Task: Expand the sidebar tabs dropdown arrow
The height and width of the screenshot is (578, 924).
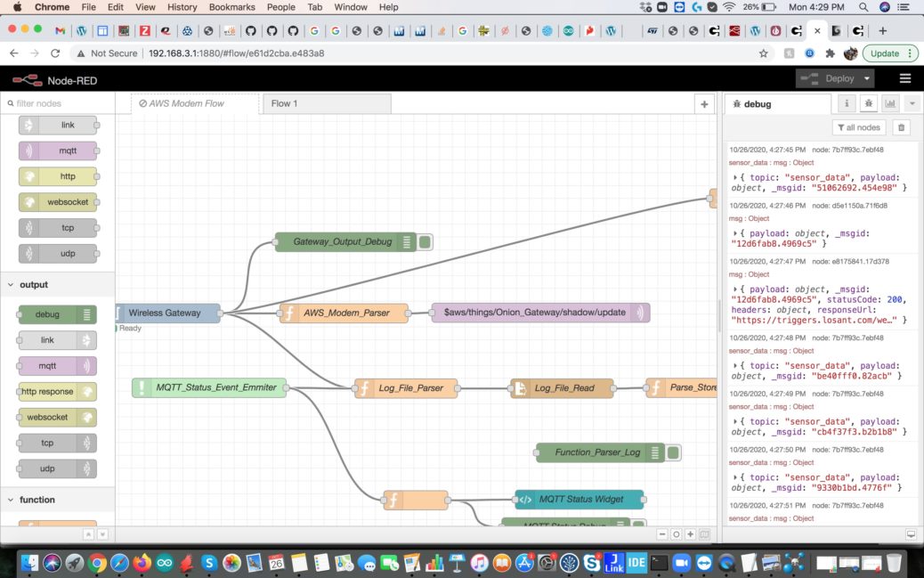Action: pos(911,104)
